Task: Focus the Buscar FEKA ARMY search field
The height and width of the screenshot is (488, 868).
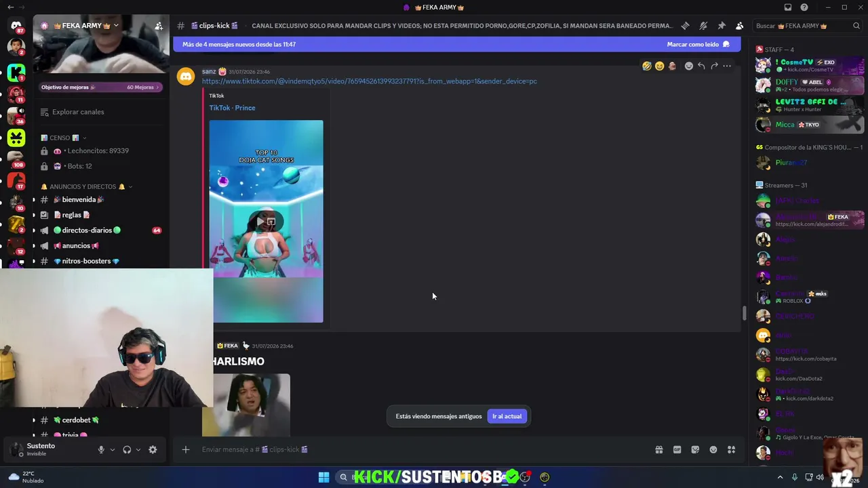Action: point(808,26)
